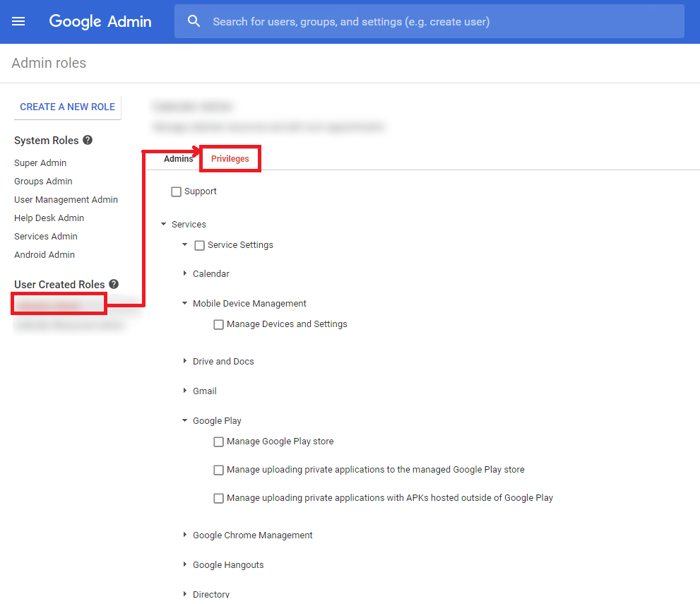700x604 pixels.
Task: Click the Create a New Role button
Action: pyautogui.click(x=68, y=107)
